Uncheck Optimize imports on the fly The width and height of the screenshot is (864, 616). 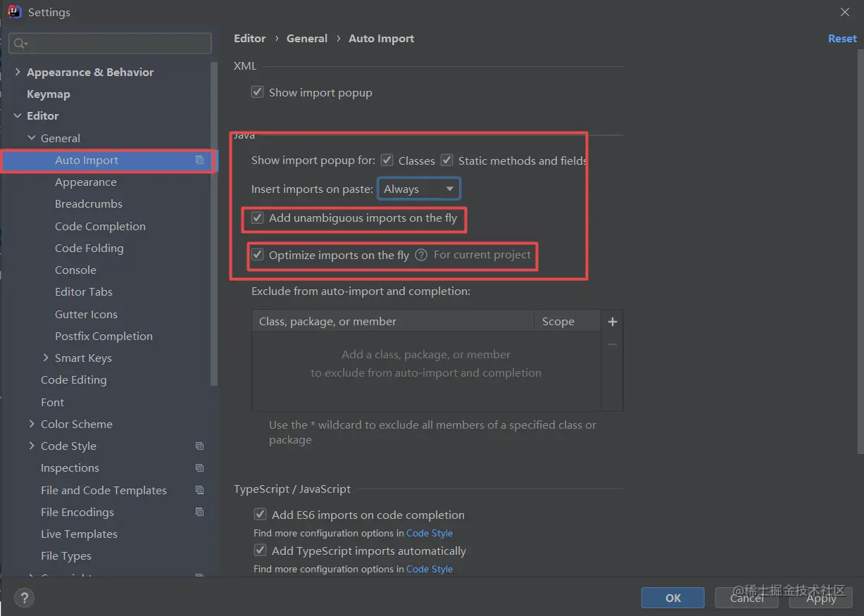point(258,255)
